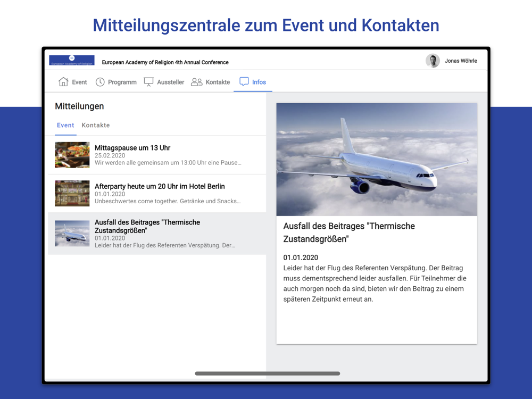
Task: Click the detail card date 01.01.2020
Action: pos(301,257)
